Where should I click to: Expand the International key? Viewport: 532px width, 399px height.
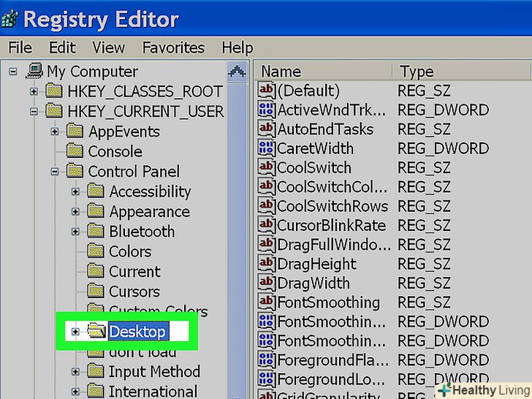point(75,392)
